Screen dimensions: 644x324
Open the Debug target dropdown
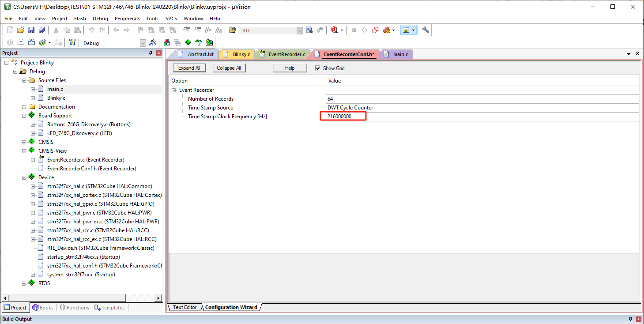tap(143, 43)
